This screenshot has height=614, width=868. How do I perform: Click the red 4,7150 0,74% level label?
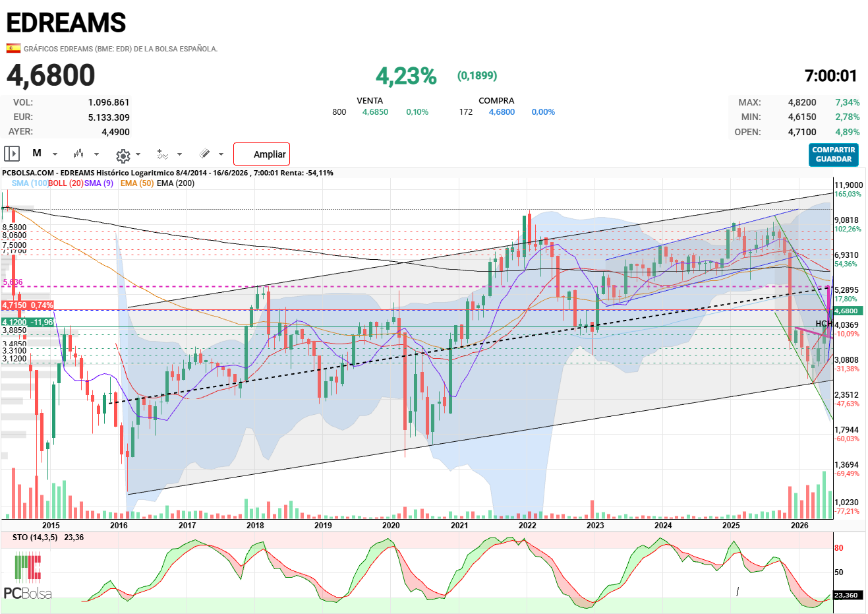coord(28,305)
